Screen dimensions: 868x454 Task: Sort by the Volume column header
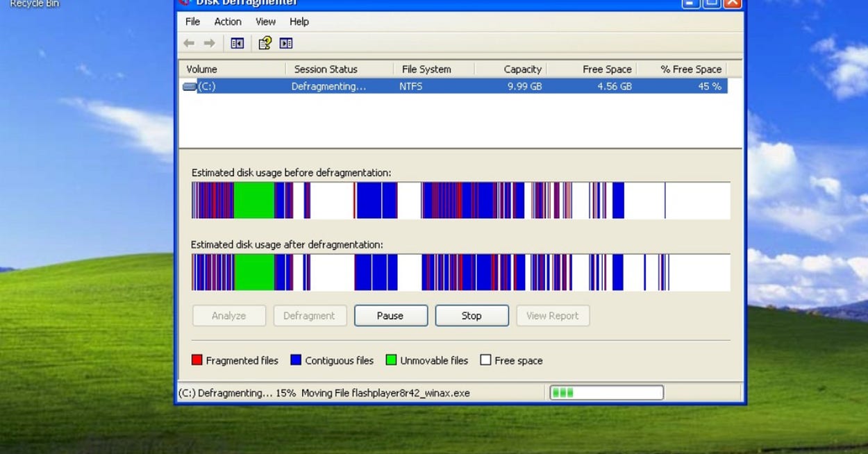pos(232,69)
